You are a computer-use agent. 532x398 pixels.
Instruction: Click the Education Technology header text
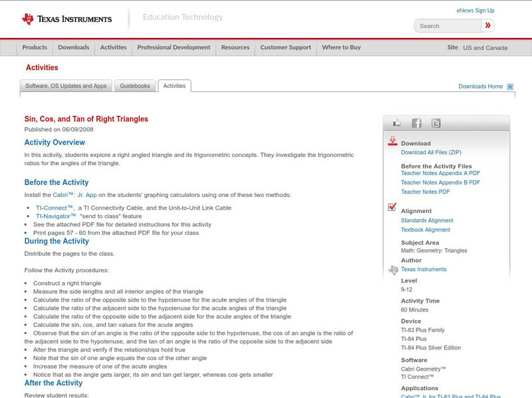tap(183, 17)
